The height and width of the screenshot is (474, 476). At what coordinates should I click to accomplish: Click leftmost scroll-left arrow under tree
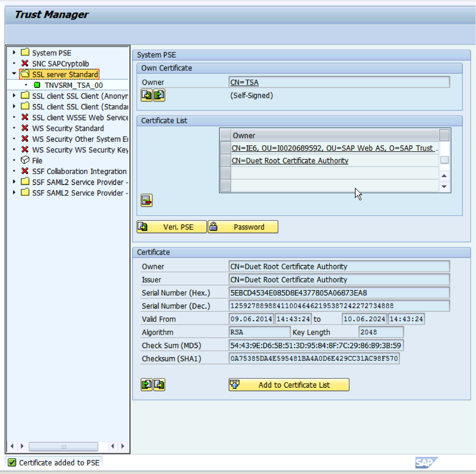(12, 446)
